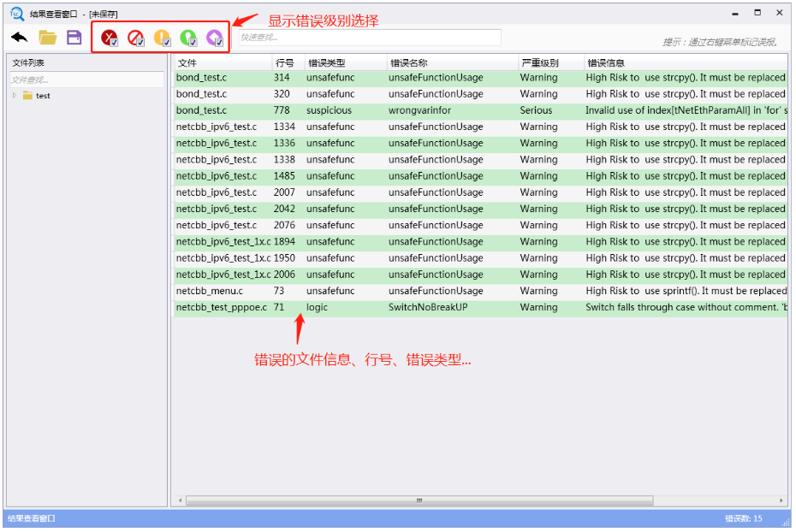The image size is (796, 532).
Task: Toggle the checkbox on the warning level filter
Action: pos(169,44)
